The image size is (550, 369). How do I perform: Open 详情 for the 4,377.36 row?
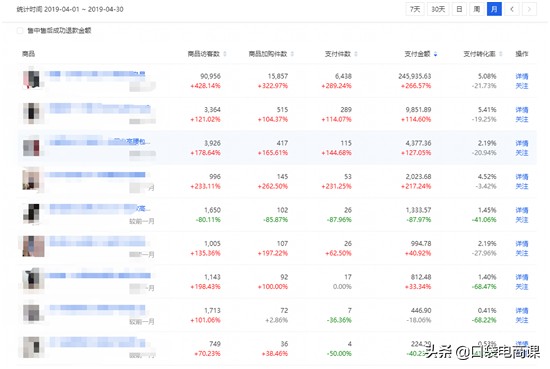click(522, 143)
